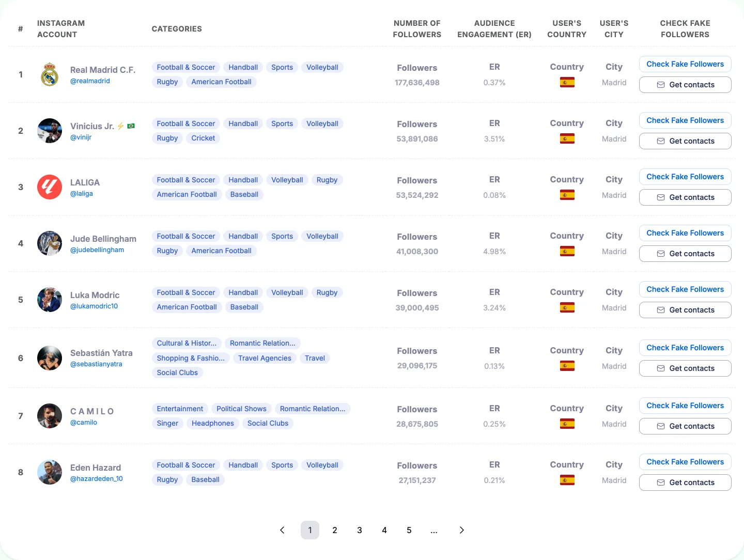Open Jude Bellingham profile picture
The image size is (744, 560).
coord(50,243)
